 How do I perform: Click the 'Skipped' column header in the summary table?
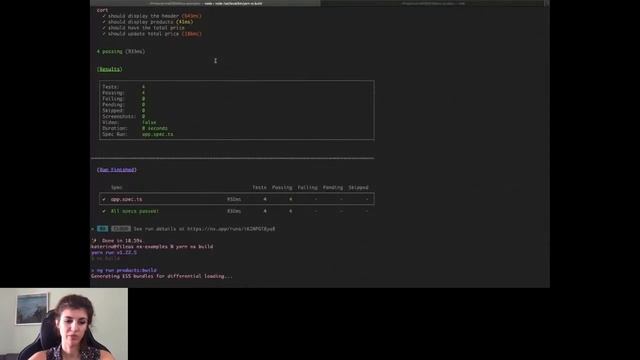point(358,188)
